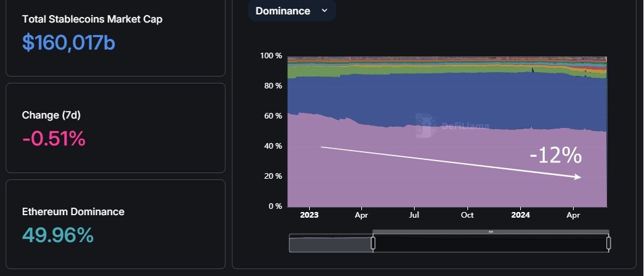The height and width of the screenshot is (276, 644).
Task: Select the Change (7d) card title
Action: [52, 115]
